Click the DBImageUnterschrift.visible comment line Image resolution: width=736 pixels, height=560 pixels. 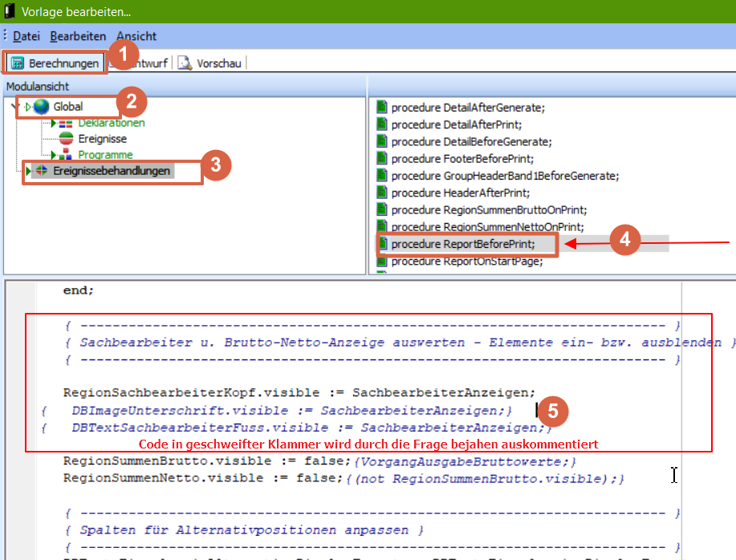[x=277, y=411]
